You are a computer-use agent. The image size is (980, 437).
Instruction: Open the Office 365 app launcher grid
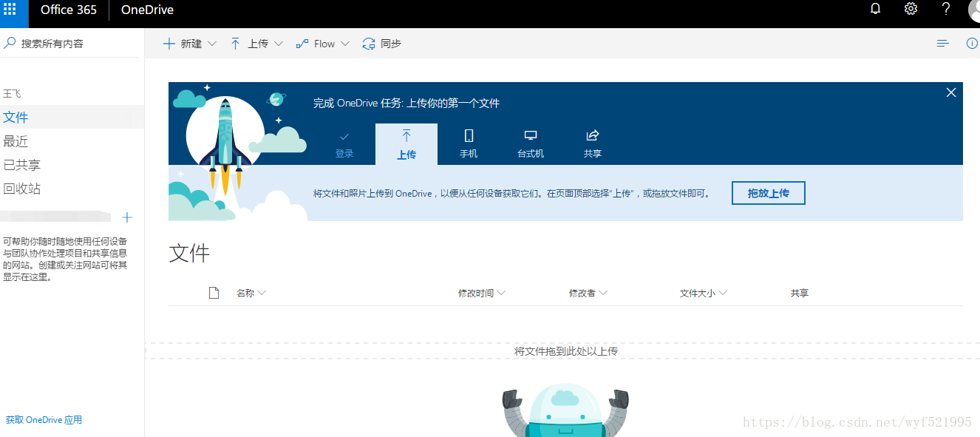tap(10, 10)
